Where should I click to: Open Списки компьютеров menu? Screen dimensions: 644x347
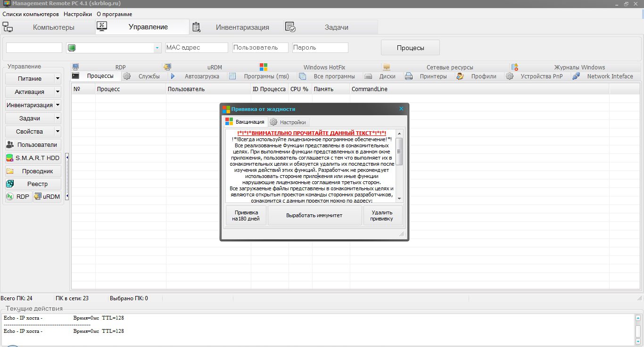[x=31, y=14]
